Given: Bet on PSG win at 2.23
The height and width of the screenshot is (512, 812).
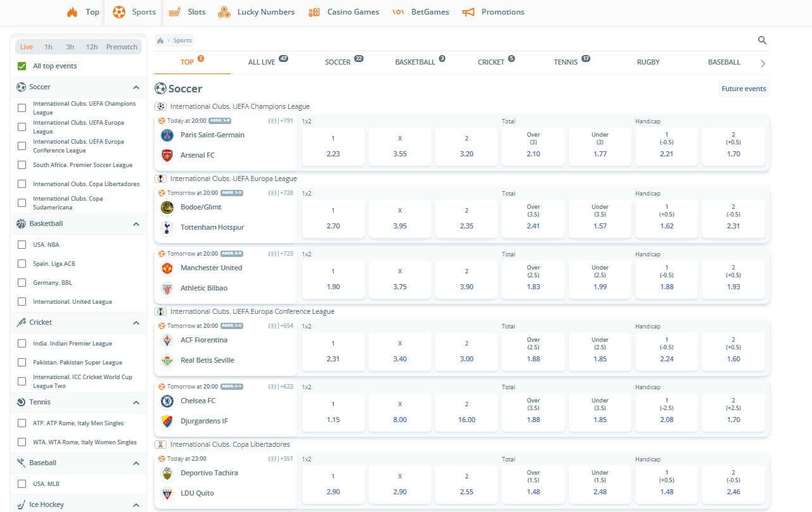Looking at the screenshot, I should pyautogui.click(x=333, y=146).
